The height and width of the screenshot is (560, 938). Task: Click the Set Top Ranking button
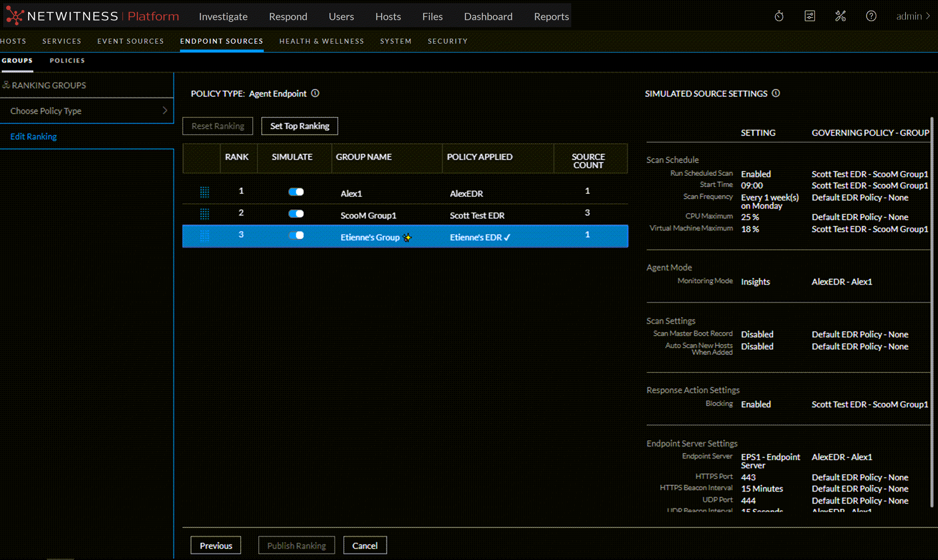(x=299, y=126)
